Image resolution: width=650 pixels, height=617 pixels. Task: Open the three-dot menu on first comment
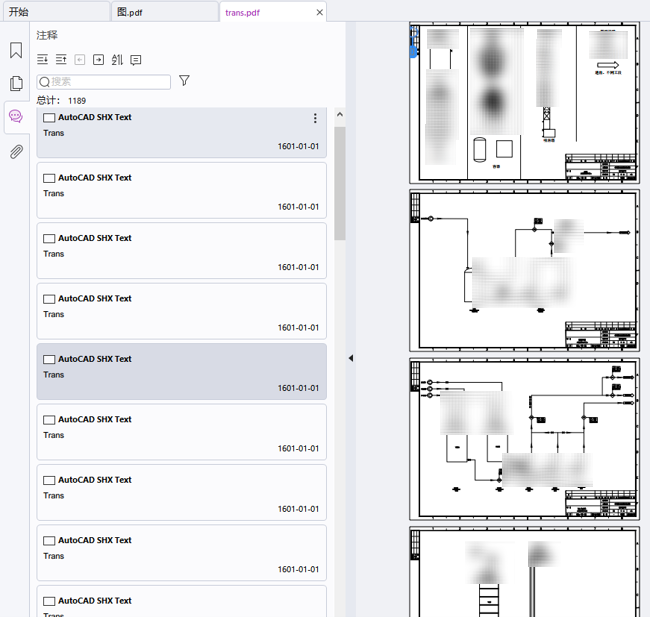point(315,118)
